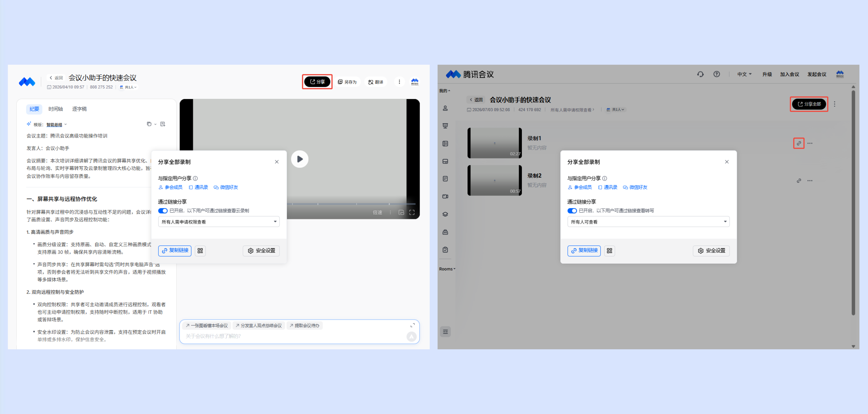Collapse the sidebar with the bottom menu icon
Image resolution: width=868 pixels, height=414 pixels.
(x=445, y=332)
